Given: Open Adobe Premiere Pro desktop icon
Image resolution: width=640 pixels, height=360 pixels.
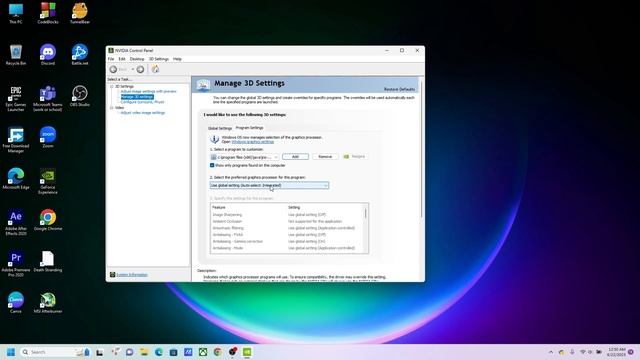Looking at the screenshot, I should (16, 264).
